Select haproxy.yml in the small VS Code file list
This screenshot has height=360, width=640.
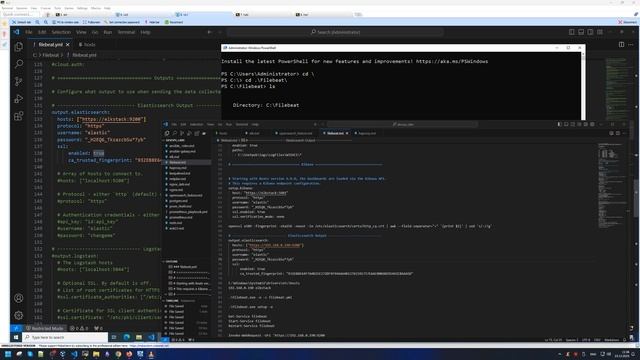pos(187,168)
